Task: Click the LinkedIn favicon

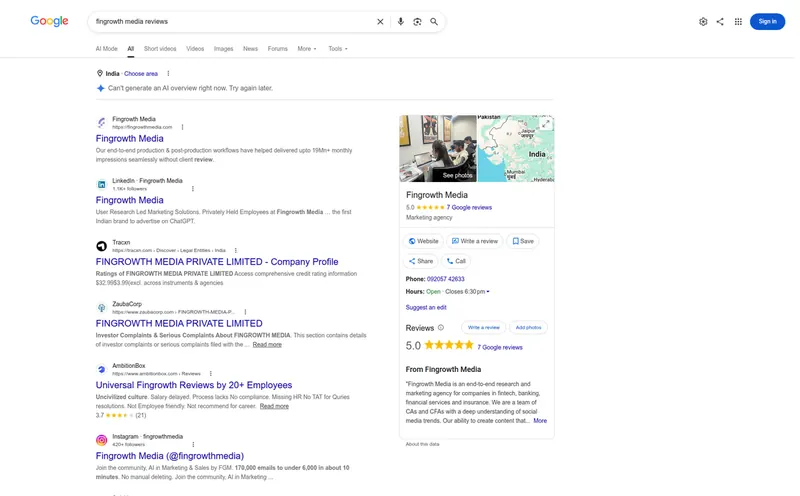Action: pos(102,184)
